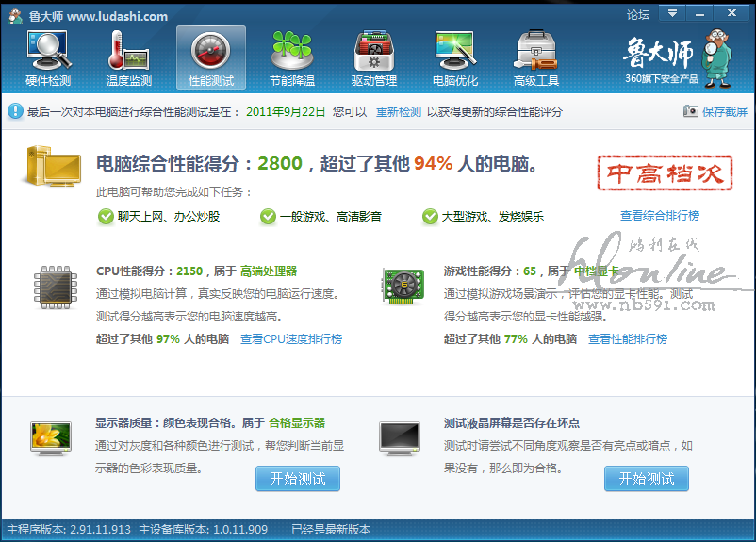Open the 驱动管理 driver management icon
This screenshot has width=756, height=542.
tap(373, 57)
